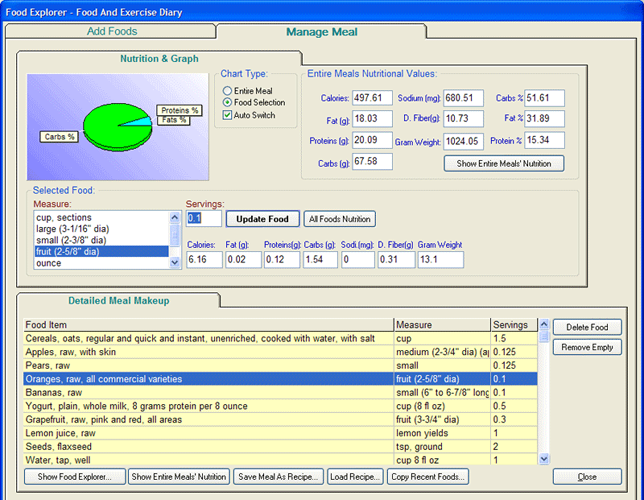Delete the selected food item
Image resolution: width=644 pixels, height=500 pixels.
(x=588, y=327)
